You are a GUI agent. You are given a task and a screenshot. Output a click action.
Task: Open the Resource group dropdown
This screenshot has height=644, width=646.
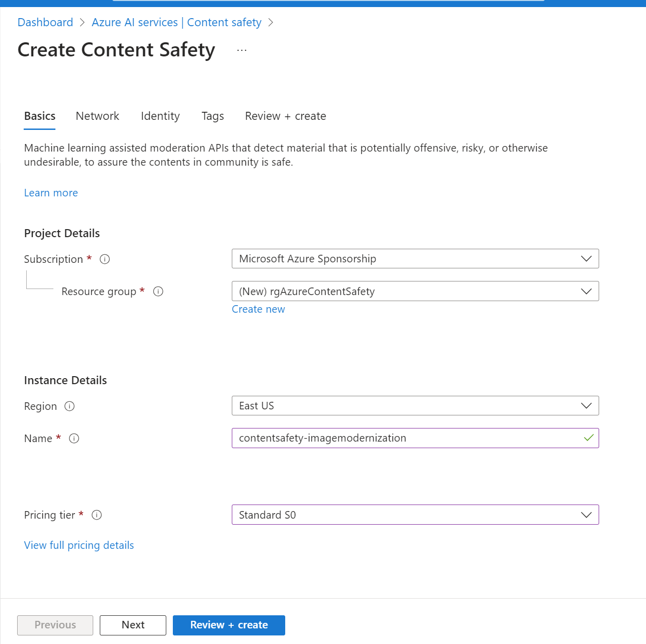415,292
